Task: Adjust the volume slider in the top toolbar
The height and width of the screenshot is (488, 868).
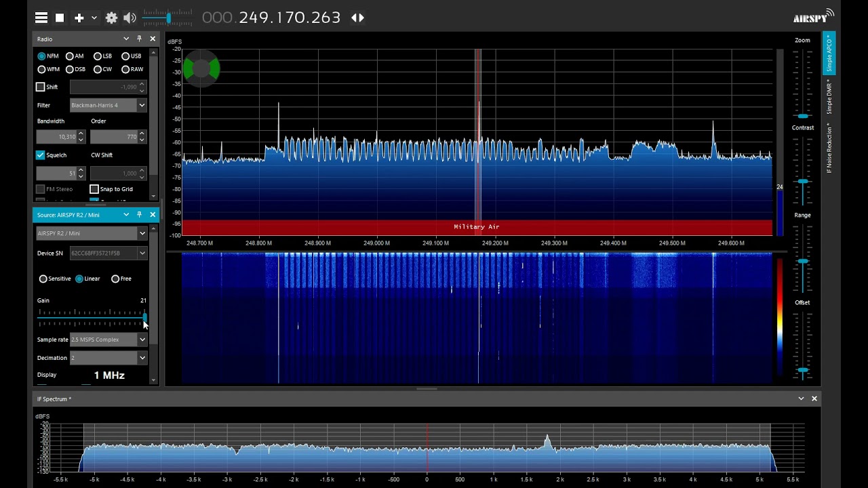Action: click(167, 18)
